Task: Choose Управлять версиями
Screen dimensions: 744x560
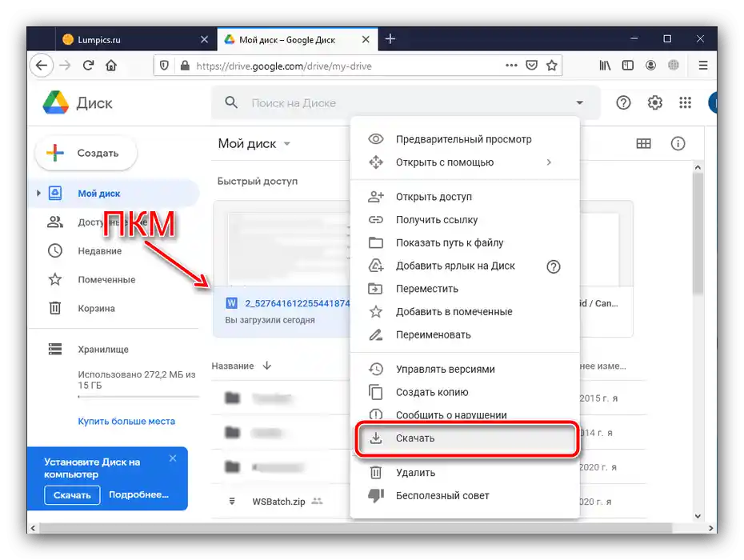Action: click(465, 370)
